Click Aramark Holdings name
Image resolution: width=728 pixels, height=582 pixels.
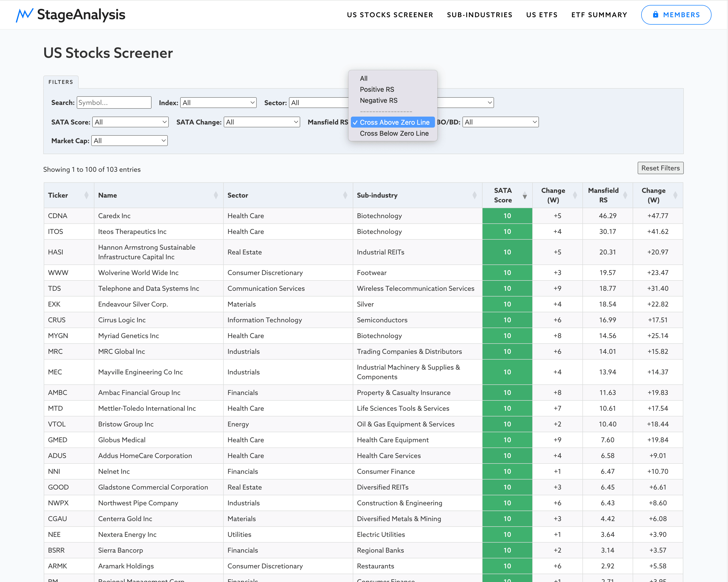pos(126,566)
